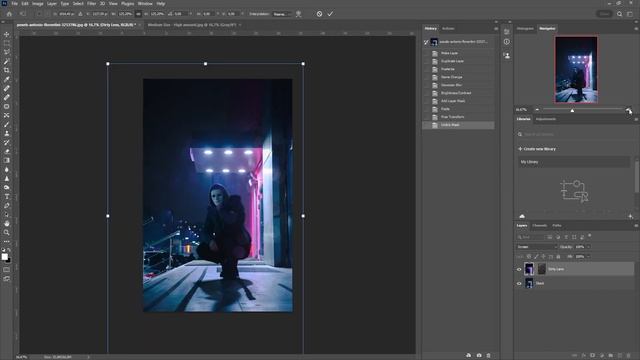This screenshot has height=360, width=640.
Task: Select My Library entry
Action: 574,162
